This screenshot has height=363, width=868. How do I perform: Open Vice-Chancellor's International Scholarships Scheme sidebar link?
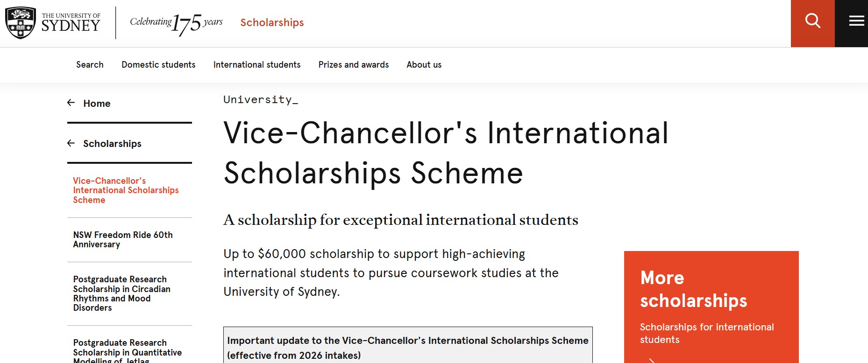(x=126, y=190)
